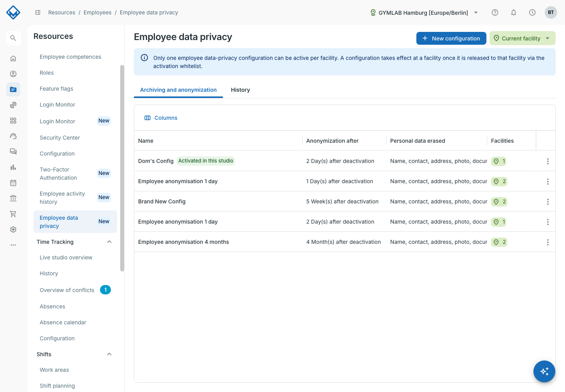The width and height of the screenshot is (565, 392).
Task: Toggle the sidebar collapse icon near breadcrumb
Action: [38, 12]
